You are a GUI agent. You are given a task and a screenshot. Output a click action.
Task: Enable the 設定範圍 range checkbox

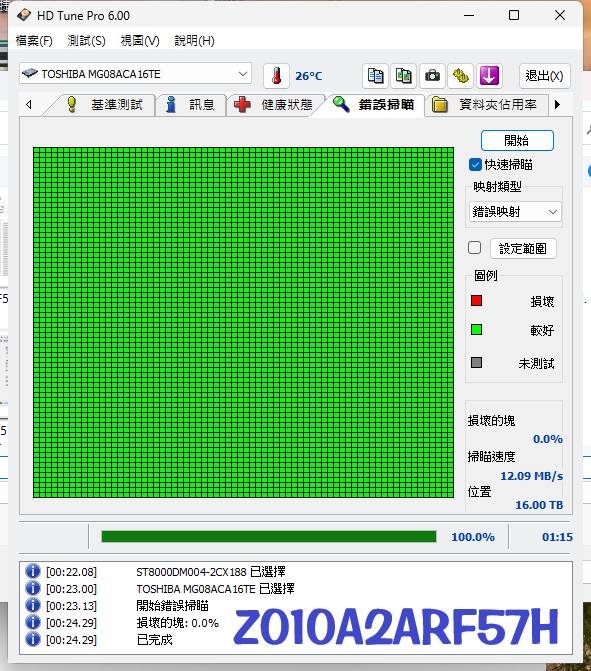474,248
